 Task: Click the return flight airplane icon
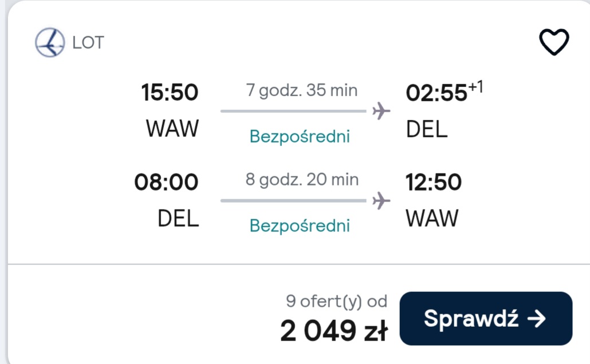(x=381, y=200)
